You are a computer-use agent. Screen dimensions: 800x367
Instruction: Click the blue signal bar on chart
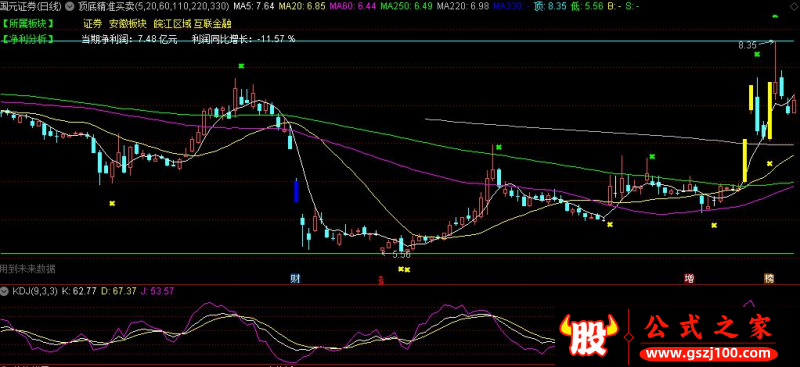(x=296, y=191)
